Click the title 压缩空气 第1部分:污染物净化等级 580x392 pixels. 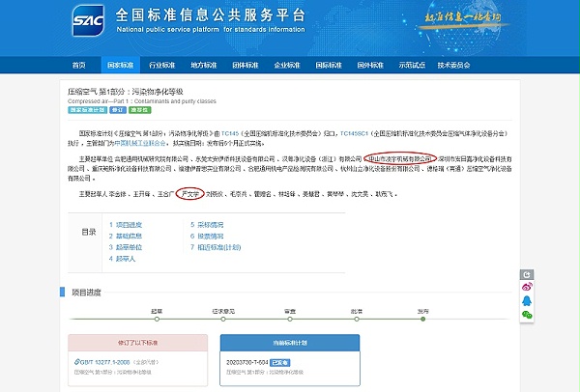[126, 92]
